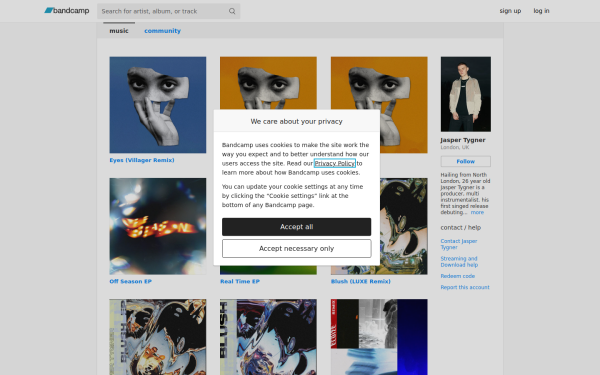The image size is (600, 375).
Task: Click the London, UK location text
Action: (x=455, y=147)
